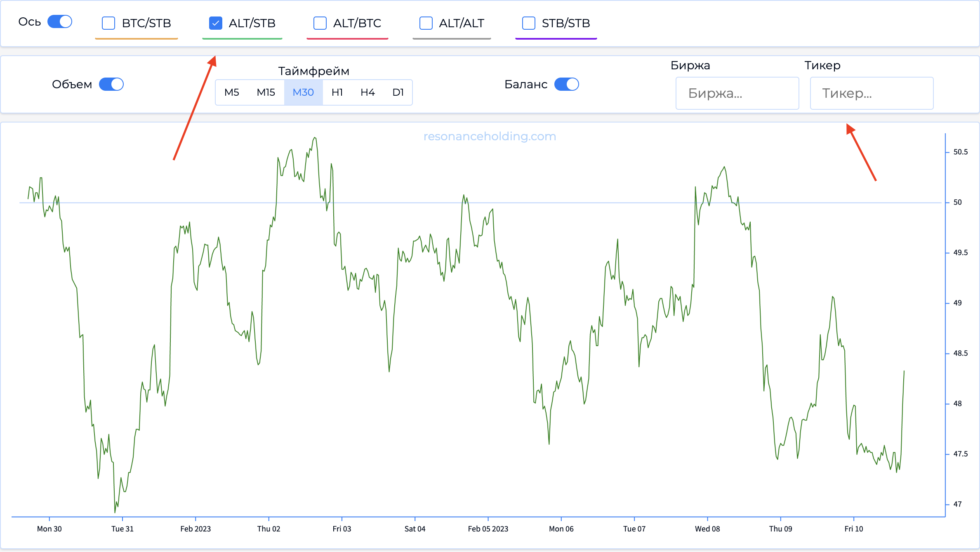
Task: Click the resonanceholding.com watermark link
Action: [490, 136]
